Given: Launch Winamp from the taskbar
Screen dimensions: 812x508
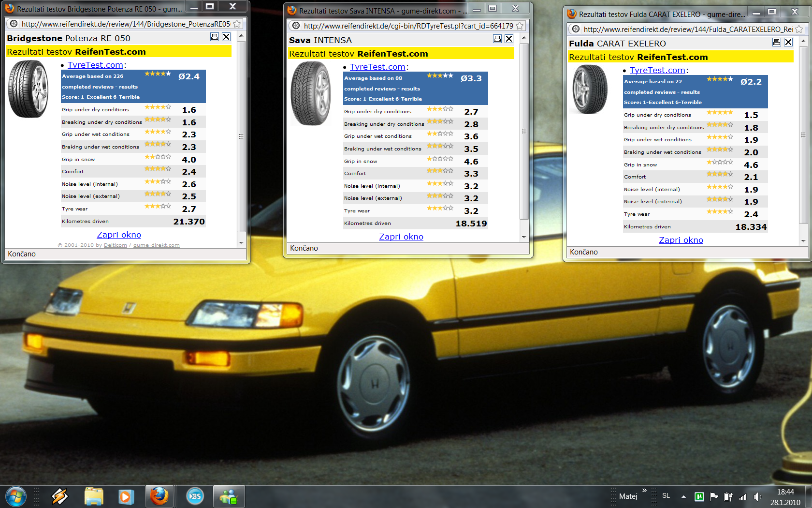Looking at the screenshot, I should point(60,496).
